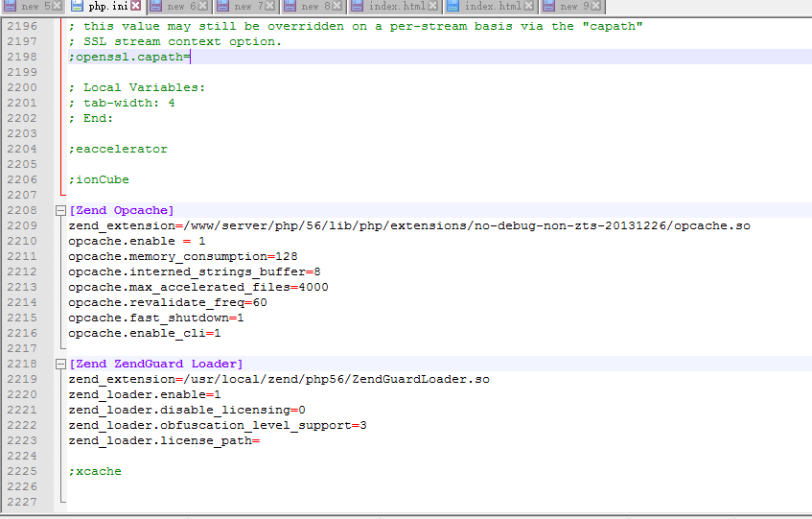Click the opcache.so zend_extension path line
Viewport: 812px width, 519px height.
point(409,225)
